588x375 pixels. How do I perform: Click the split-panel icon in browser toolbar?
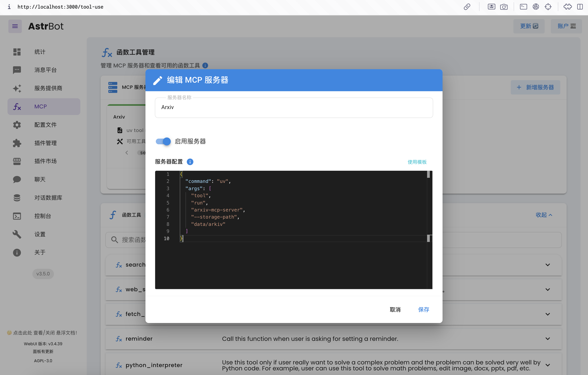coord(580,7)
